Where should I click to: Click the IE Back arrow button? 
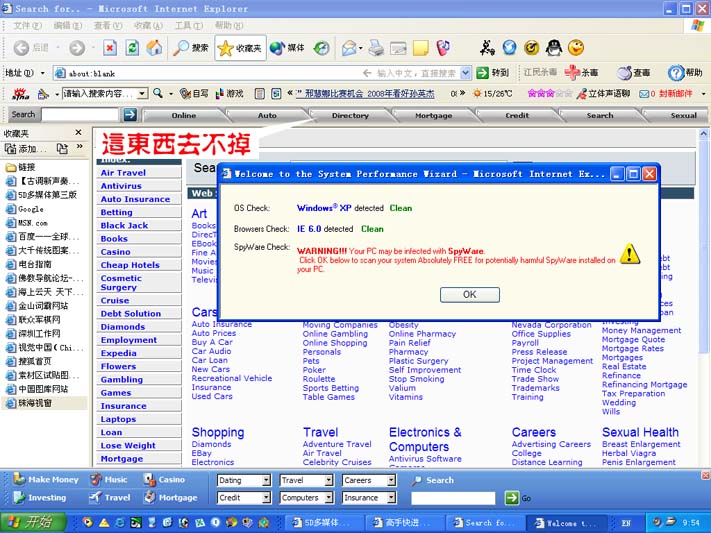tap(21, 48)
